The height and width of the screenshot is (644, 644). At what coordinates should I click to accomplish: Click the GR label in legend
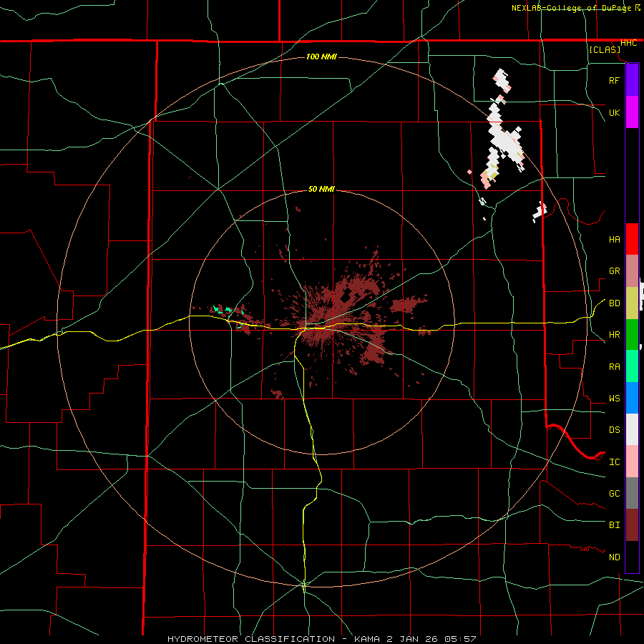coord(614,271)
